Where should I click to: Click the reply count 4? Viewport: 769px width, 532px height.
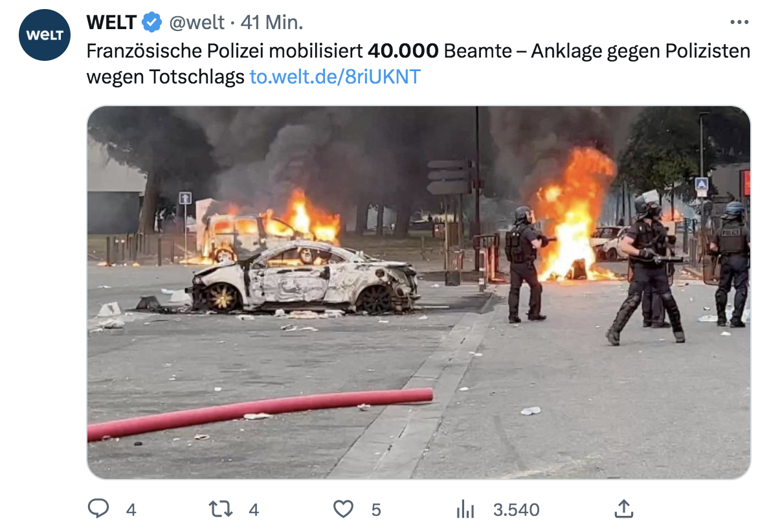(x=131, y=510)
